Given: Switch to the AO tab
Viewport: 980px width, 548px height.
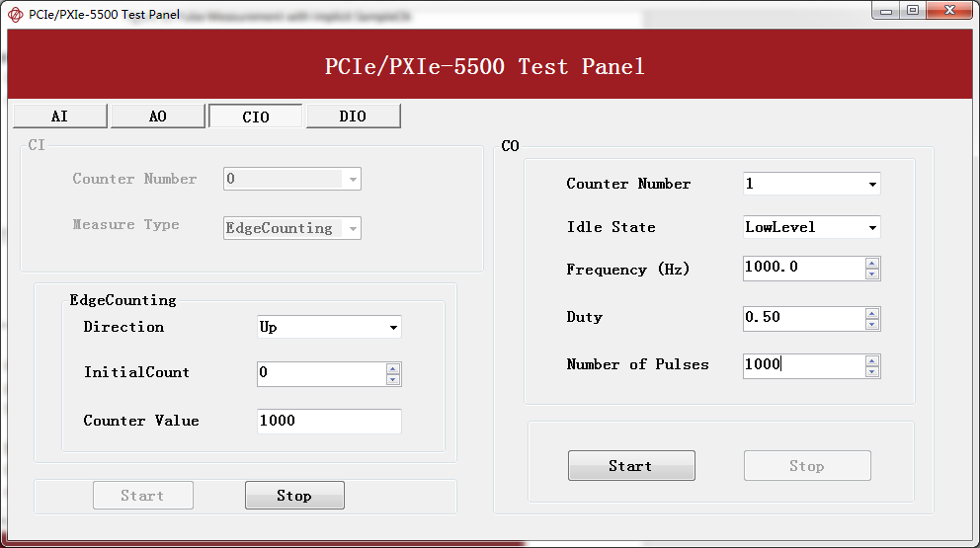Looking at the screenshot, I should coord(157,117).
